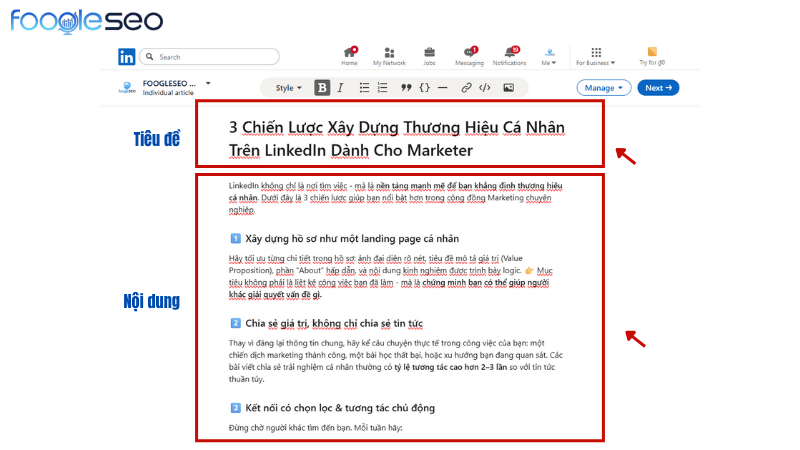Click the LinkedIn logo icon
Screen dimensions: 800x450
[x=127, y=57]
